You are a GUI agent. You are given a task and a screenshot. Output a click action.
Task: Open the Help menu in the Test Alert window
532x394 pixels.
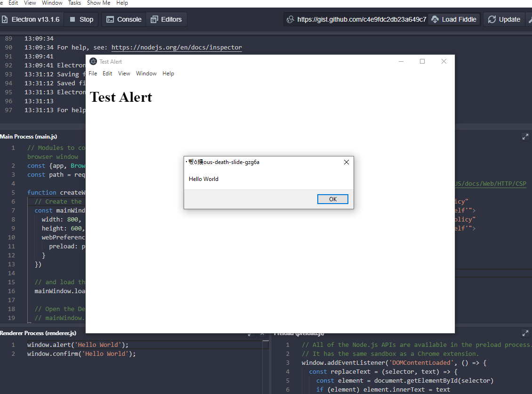coord(168,74)
